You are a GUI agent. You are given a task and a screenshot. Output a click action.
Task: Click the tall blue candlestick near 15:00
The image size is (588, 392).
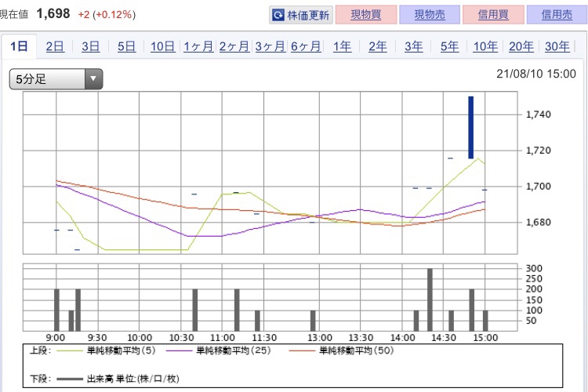[x=470, y=128]
